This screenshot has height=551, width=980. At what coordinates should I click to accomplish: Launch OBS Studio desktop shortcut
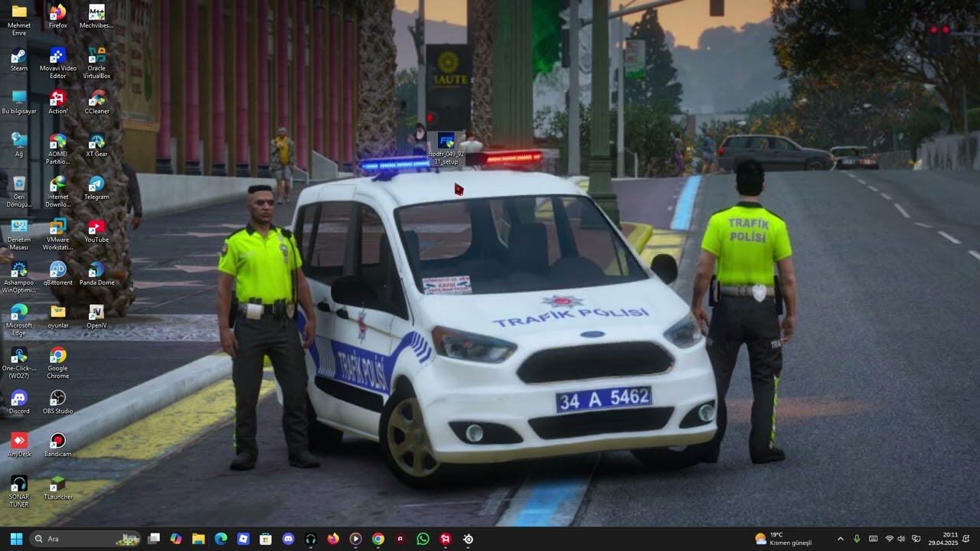(57, 403)
